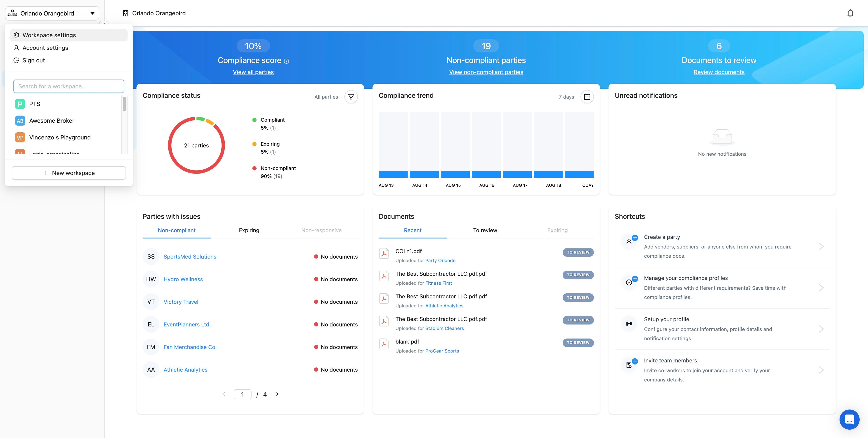Focus the Search for a workspace field
This screenshot has height=438, width=868.
click(x=69, y=86)
